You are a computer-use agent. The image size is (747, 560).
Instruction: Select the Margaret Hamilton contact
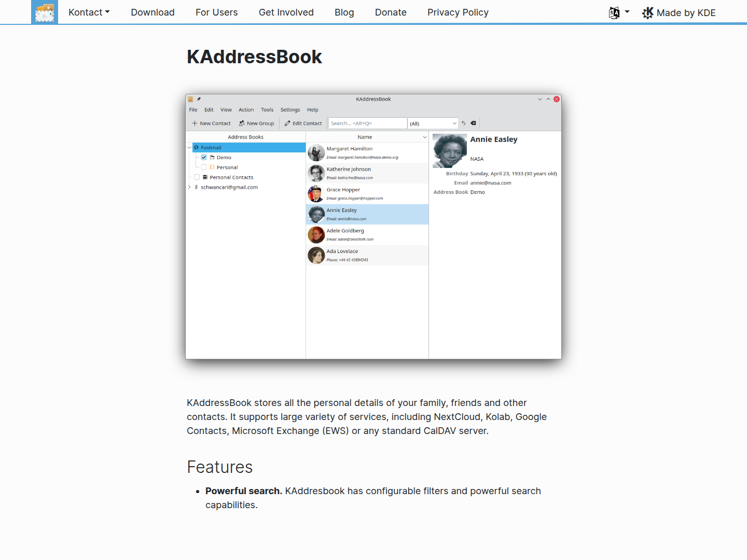(x=367, y=153)
